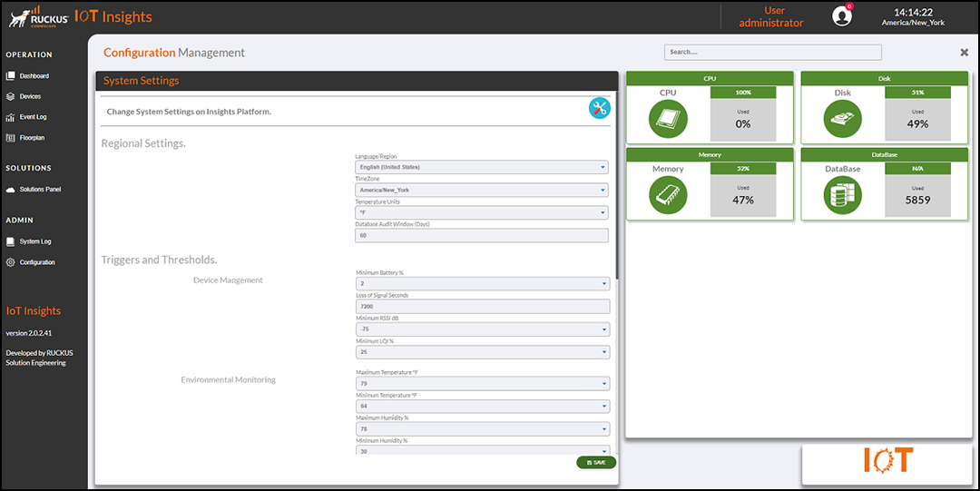Screen dimensions: 980x491
Task: Click the DataBase cylinders icon
Action: (842, 195)
